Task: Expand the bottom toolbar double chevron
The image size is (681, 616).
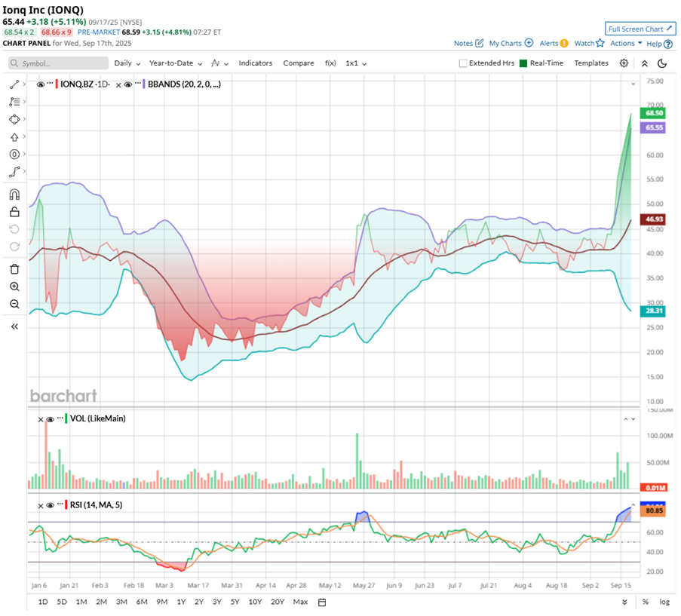Action: point(624,602)
